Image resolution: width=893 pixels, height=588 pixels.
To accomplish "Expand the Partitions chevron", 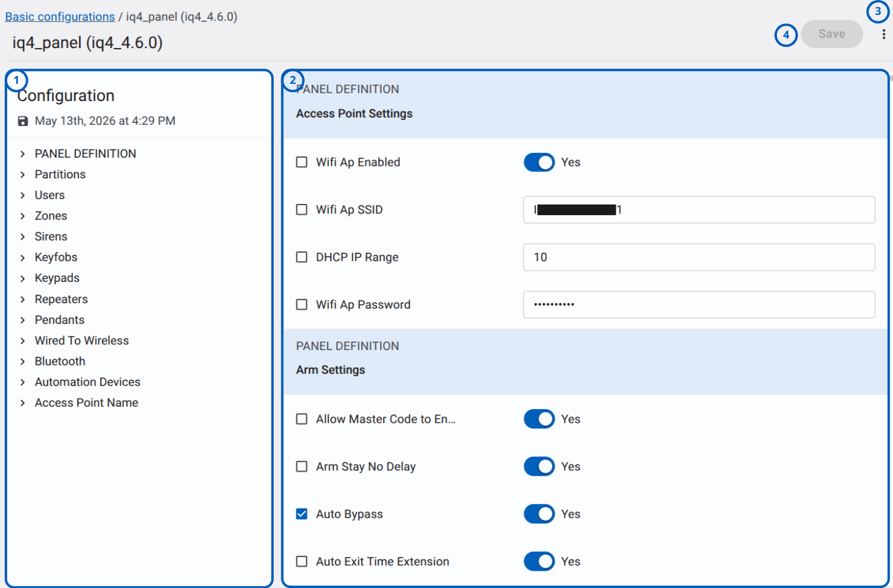I will click(x=23, y=175).
